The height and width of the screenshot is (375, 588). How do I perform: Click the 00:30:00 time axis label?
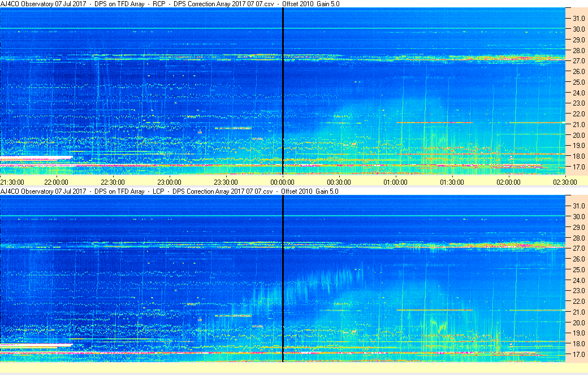pyautogui.click(x=339, y=182)
